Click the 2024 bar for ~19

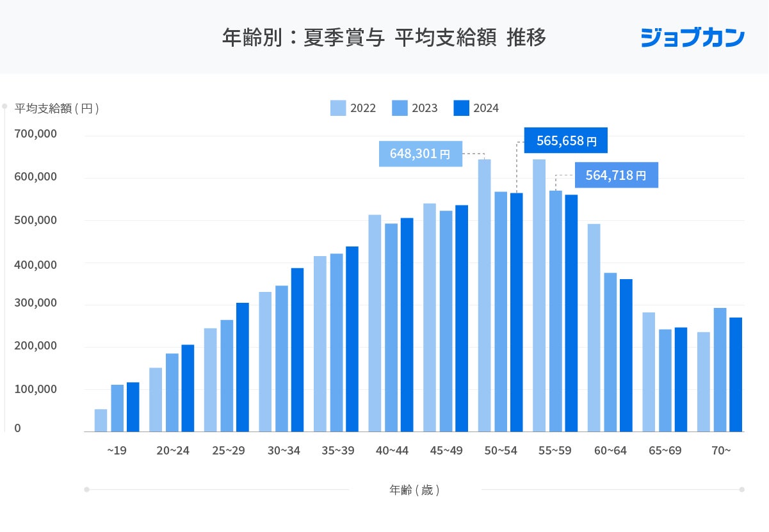pyautogui.click(x=133, y=407)
